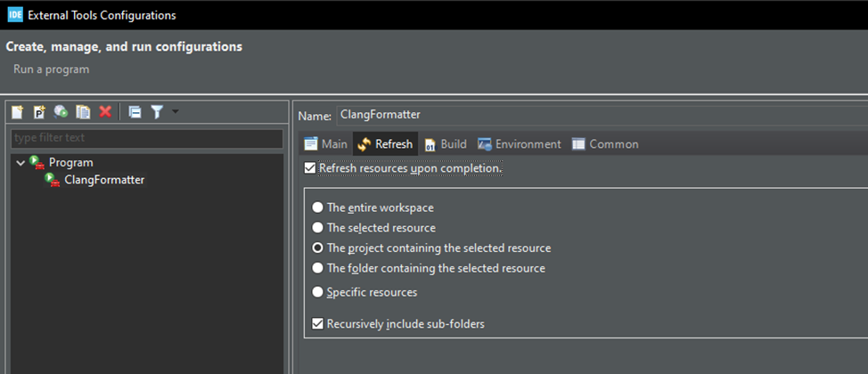The height and width of the screenshot is (374, 868).
Task: Click the Collapse All icon
Action: point(135,112)
